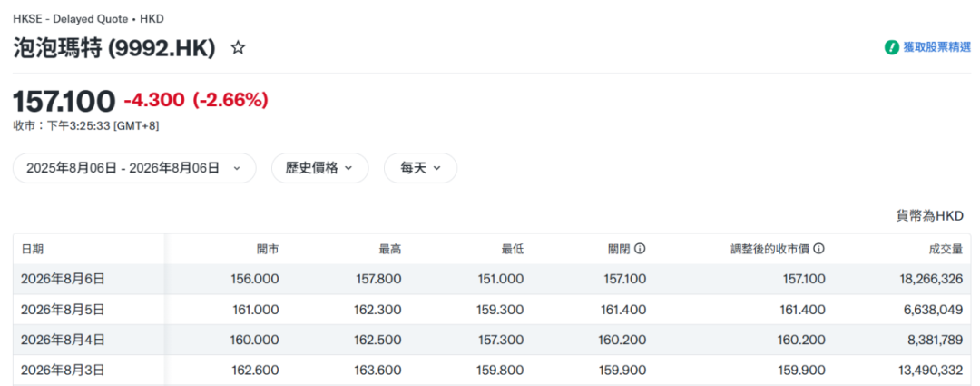The image size is (980, 386).
Task: Click the HKSE - Delayed Quote • HKD label
Action: tap(88, 19)
